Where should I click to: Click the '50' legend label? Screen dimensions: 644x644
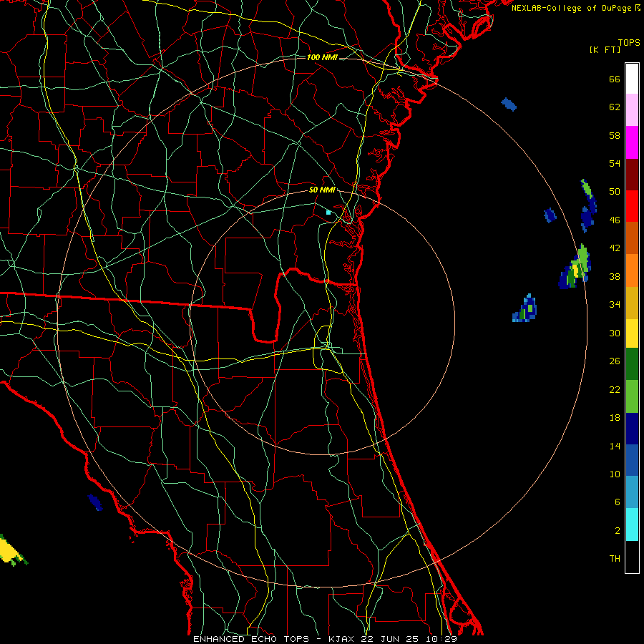coord(615,191)
